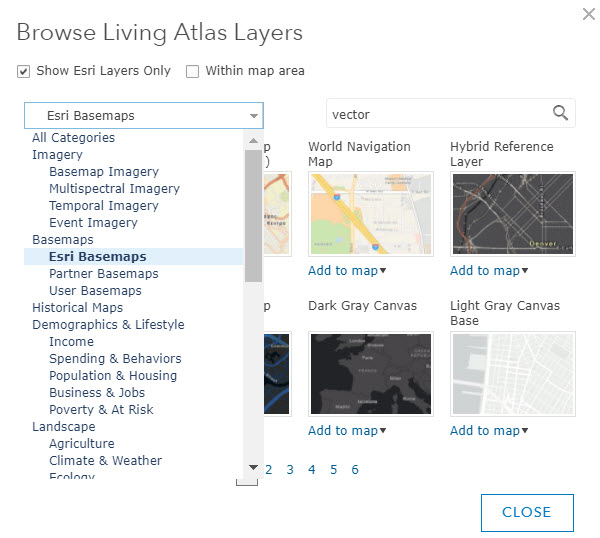Go to results page 2
Screen dimensions: 600x538
269,470
